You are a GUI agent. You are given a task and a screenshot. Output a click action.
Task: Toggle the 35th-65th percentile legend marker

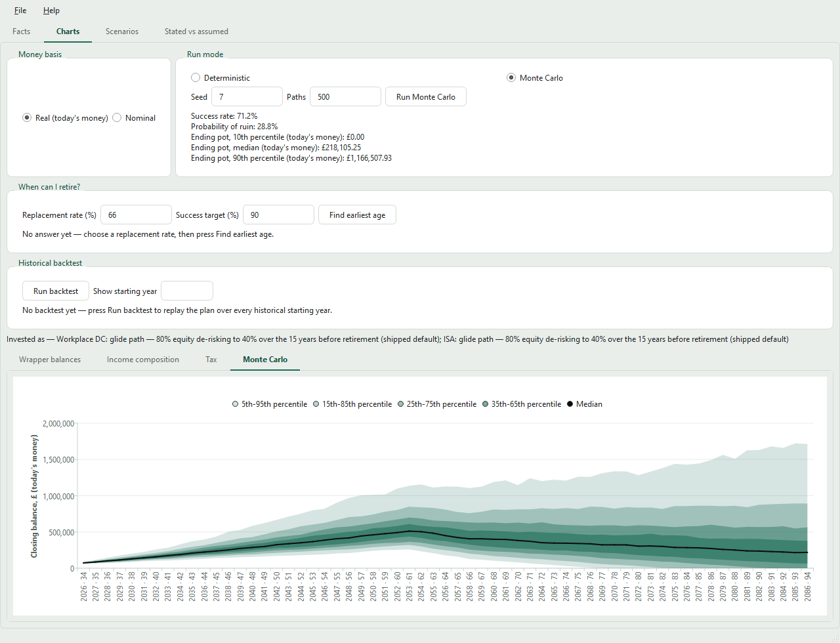[x=486, y=404]
